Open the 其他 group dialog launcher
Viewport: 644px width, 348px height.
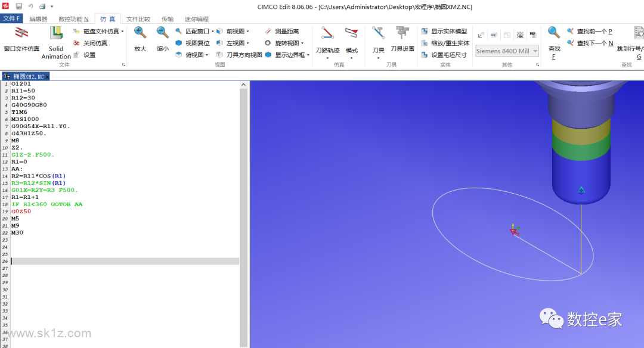coord(538,65)
